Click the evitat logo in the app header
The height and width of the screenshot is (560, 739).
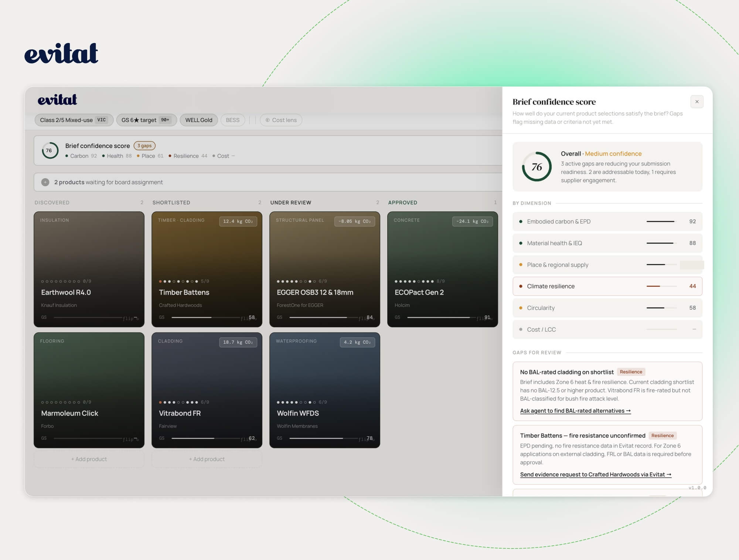pos(57,99)
